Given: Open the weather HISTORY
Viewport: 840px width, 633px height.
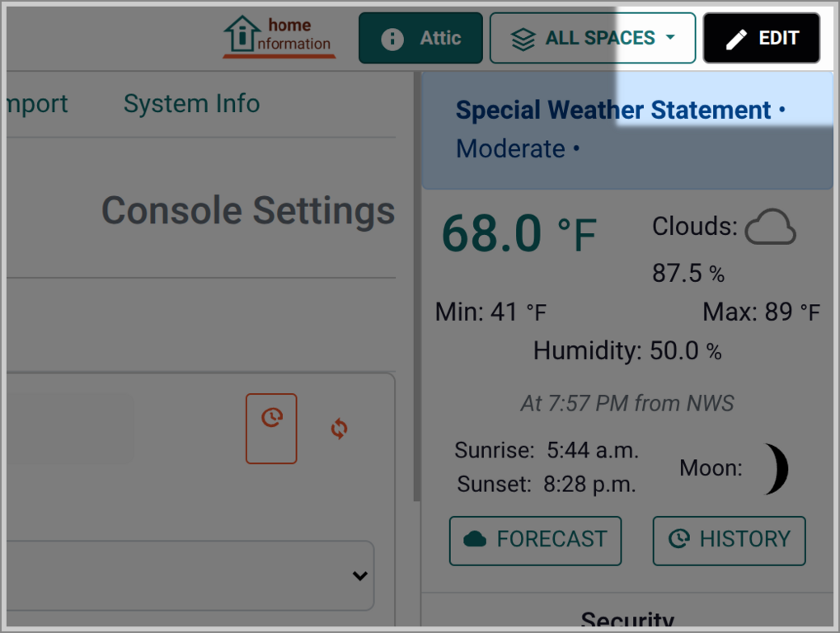Looking at the screenshot, I should point(729,541).
